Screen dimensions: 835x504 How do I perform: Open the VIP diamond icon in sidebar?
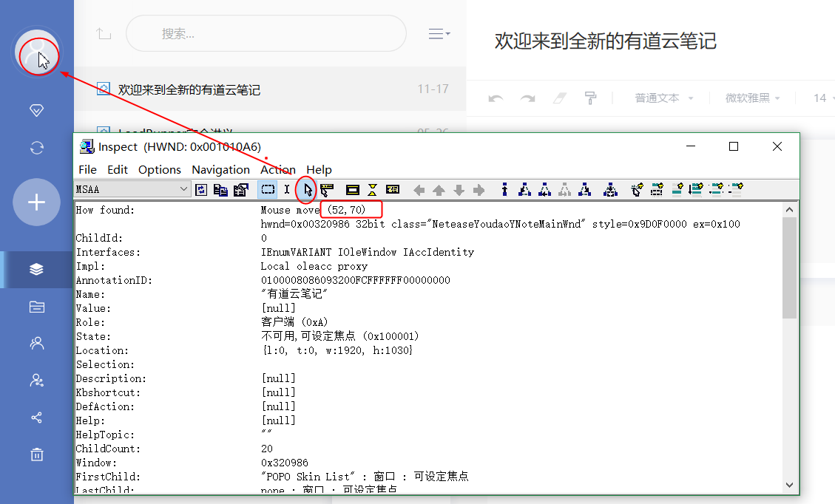click(x=36, y=110)
